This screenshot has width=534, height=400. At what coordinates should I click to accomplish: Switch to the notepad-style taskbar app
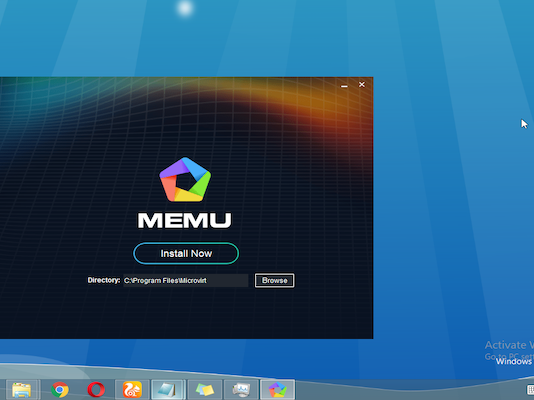169,389
